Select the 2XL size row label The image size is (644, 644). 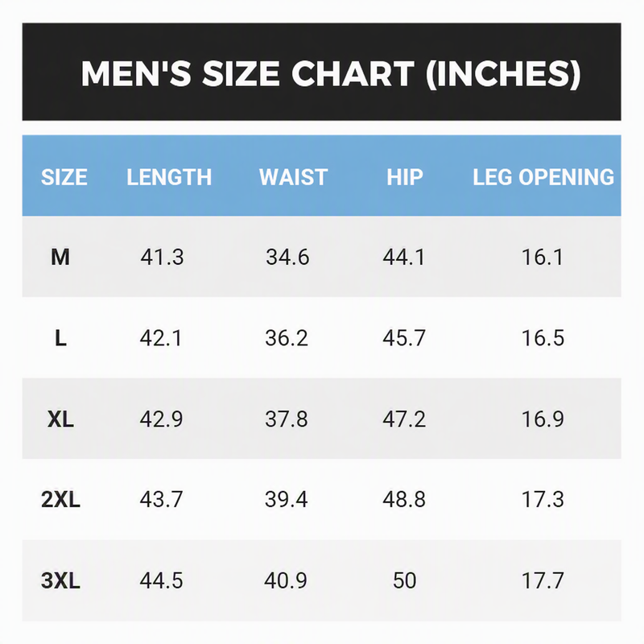click(60, 500)
